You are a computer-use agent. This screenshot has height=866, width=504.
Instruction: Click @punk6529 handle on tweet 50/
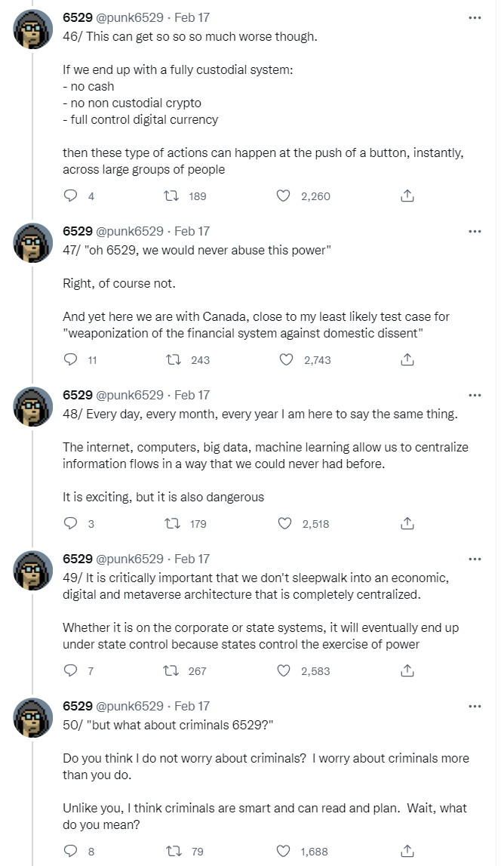click(x=129, y=706)
